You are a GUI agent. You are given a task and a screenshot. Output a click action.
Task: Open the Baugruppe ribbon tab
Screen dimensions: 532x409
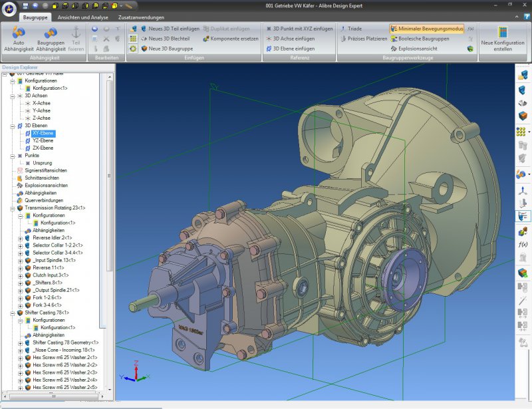tap(35, 17)
